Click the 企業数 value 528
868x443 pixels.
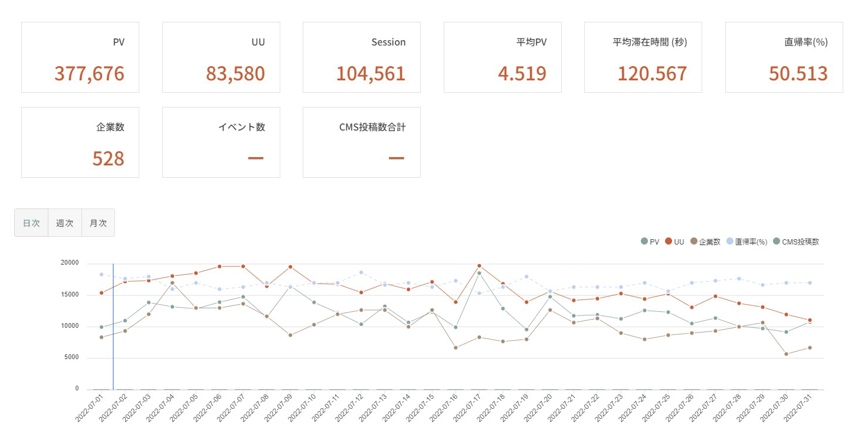pyautogui.click(x=109, y=159)
